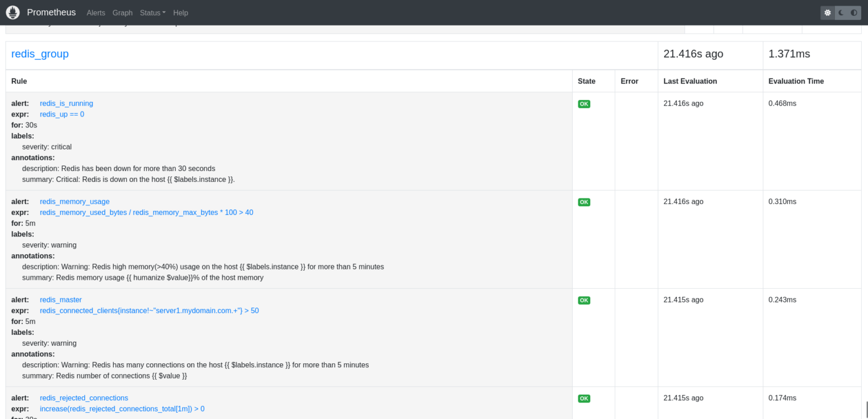Click the page vertical scrollbar thumb
This screenshot has width=868, height=419.
click(866, 409)
